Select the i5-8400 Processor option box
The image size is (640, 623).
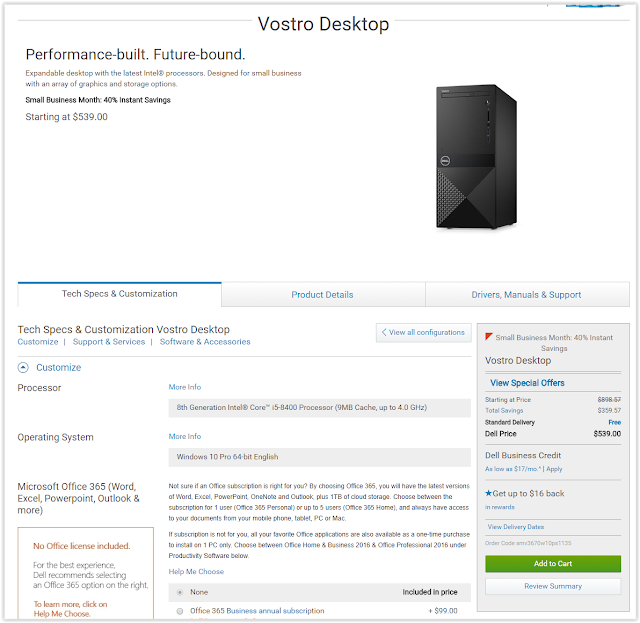tap(320, 408)
